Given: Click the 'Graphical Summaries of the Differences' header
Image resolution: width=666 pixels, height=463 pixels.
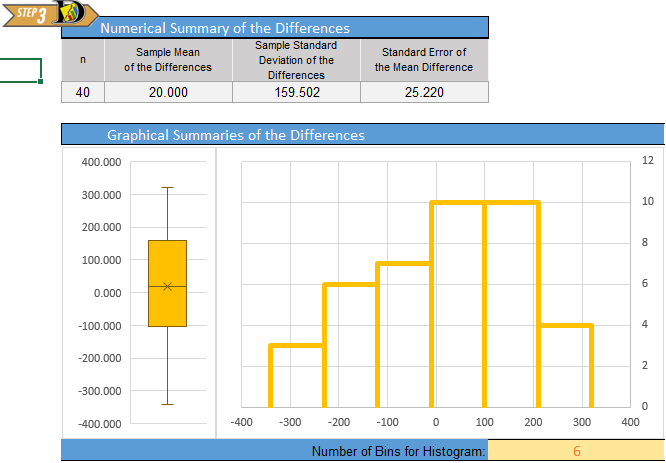Looking at the screenshot, I should 236,134.
